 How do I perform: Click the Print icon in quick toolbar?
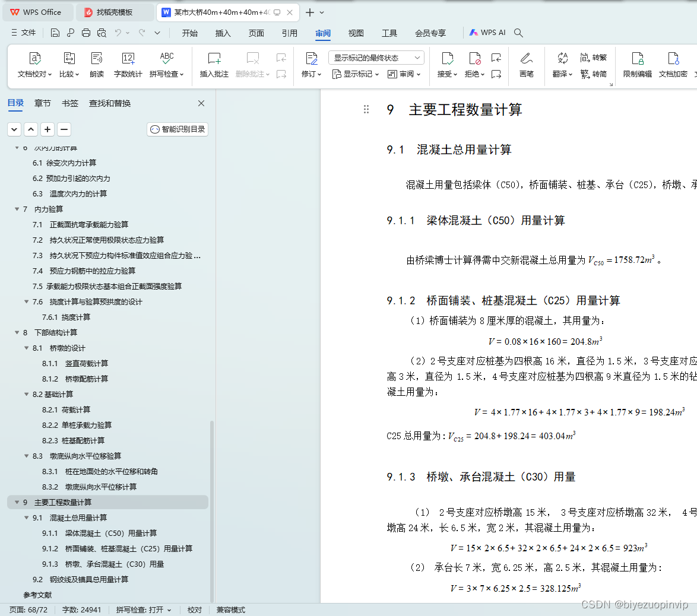pyautogui.click(x=86, y=33)
